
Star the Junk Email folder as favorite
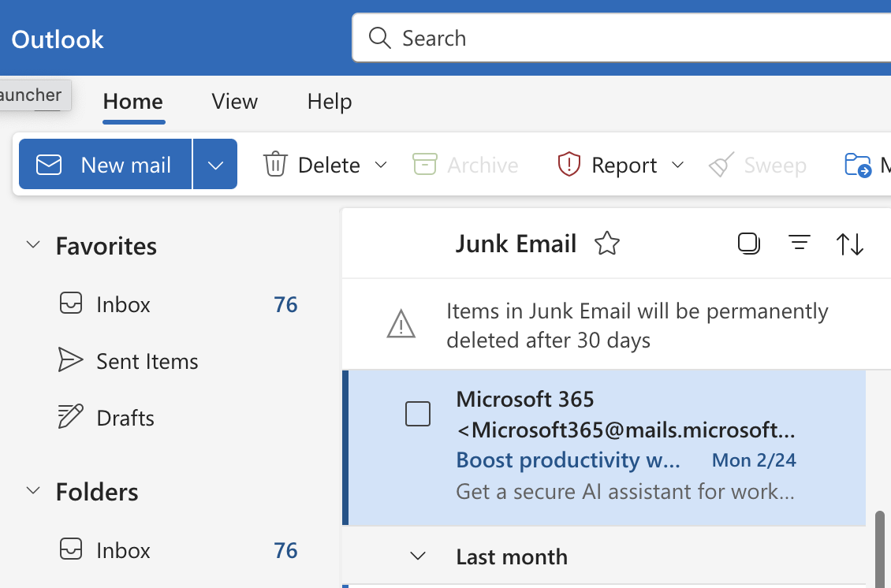pyautogui.click(x=607, y=243)
